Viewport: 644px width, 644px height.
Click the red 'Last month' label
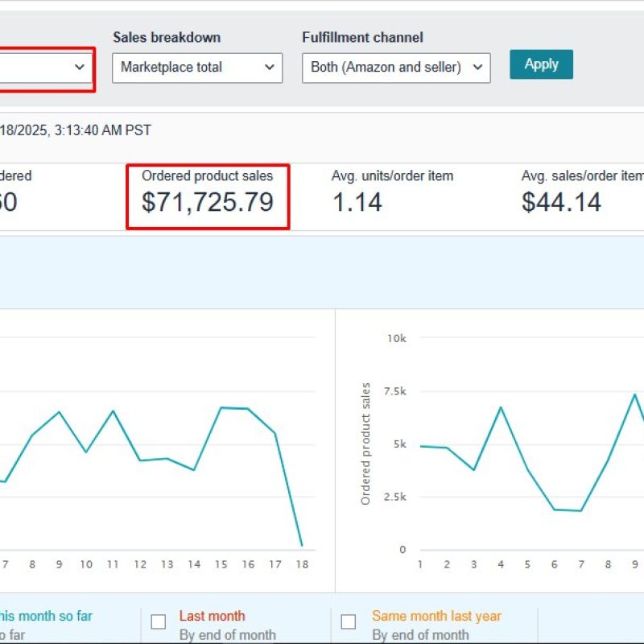point(212,616)
